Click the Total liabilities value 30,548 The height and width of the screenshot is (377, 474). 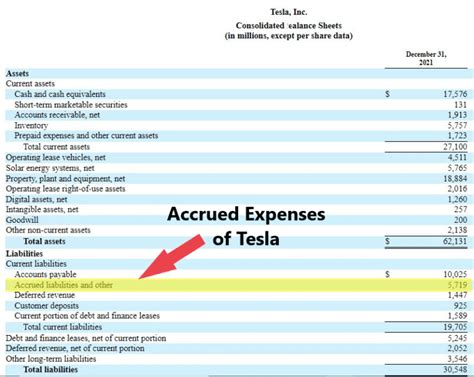(x=455, y=370)
